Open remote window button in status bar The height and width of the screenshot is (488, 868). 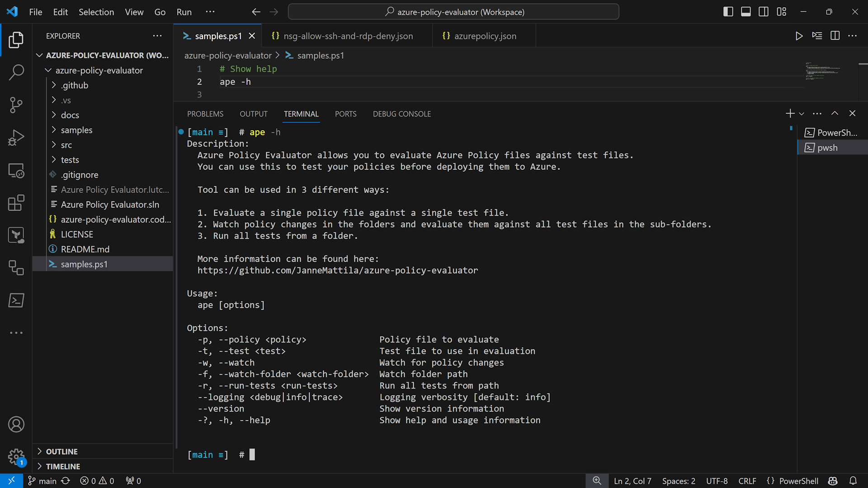click(x=11, y=481)
